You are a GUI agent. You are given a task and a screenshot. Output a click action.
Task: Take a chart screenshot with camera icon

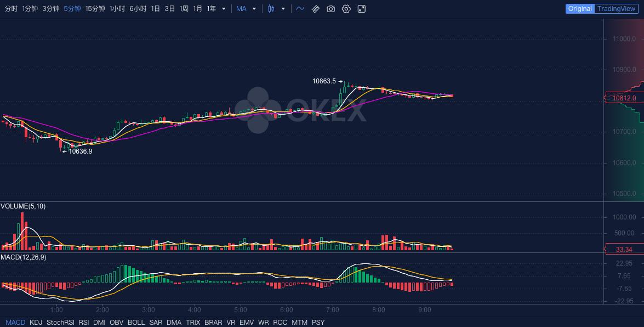click(x=330, y=9)
